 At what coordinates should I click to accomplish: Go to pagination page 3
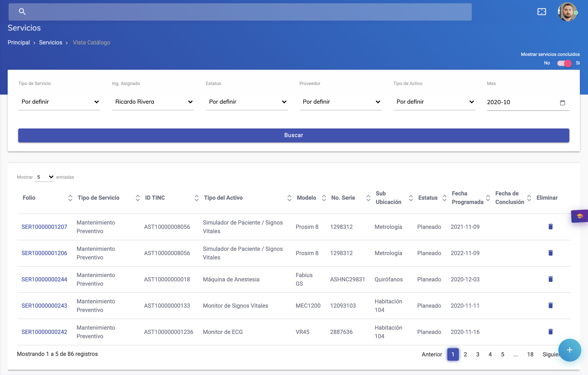[477, 354]
